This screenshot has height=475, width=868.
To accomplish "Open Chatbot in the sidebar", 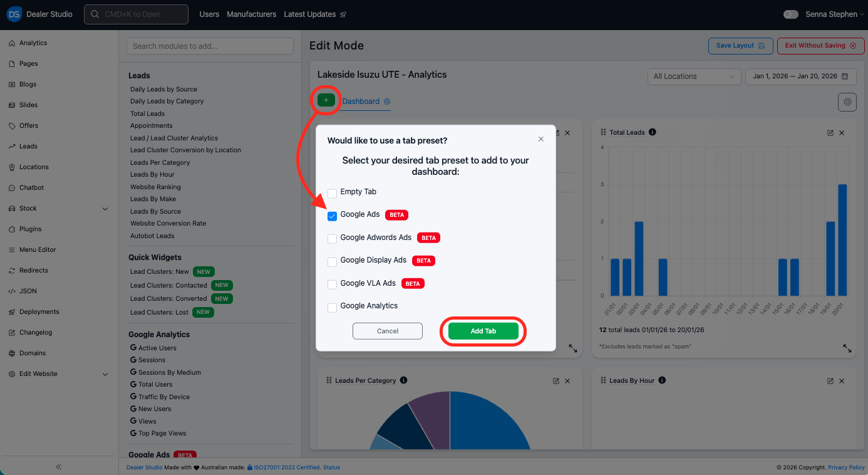I will click(x=31, y=188).
